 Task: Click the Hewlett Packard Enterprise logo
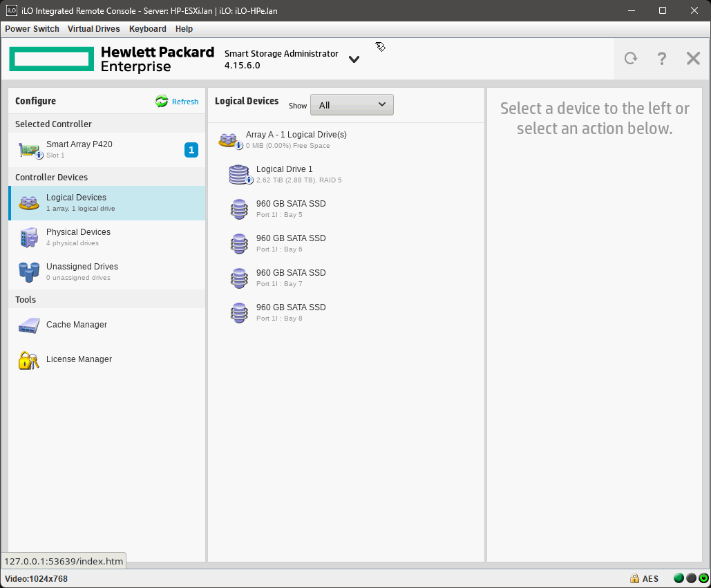pyautogui.click(x=111, y=59)
